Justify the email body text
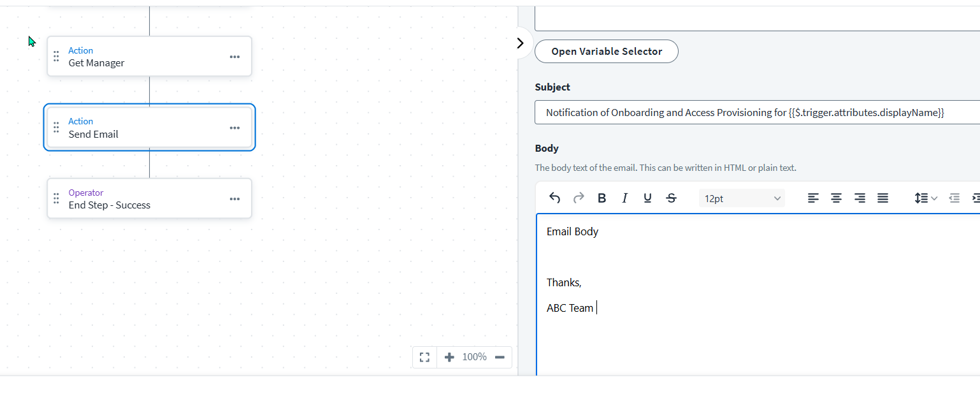Image resolution: width=980 pixels, height=394 pixels. click(x=883, y=198)
